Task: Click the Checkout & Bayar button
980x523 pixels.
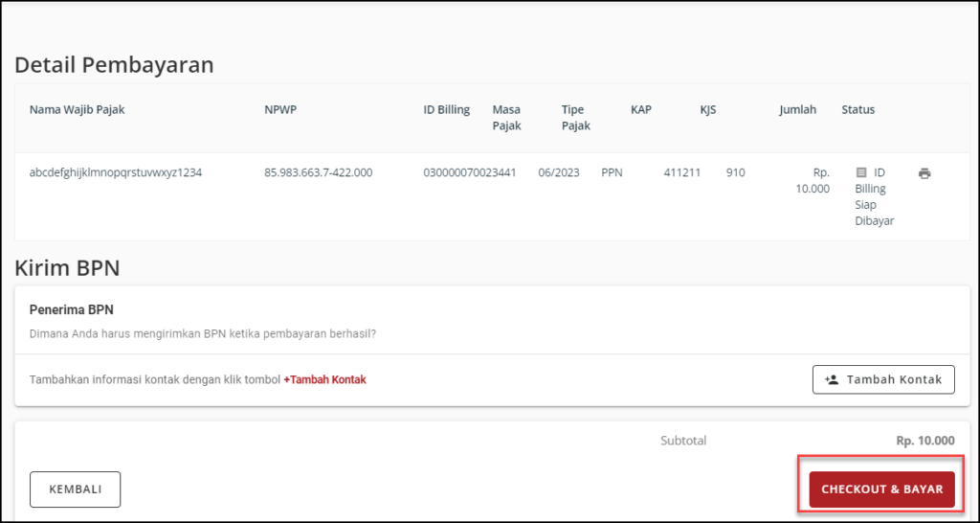Action: (881, 489)
